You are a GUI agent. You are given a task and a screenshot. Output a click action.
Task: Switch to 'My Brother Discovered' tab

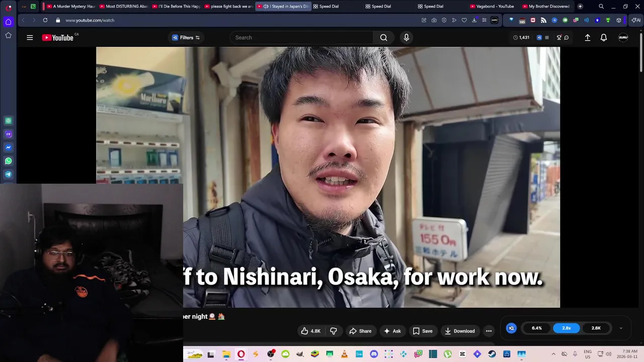point(546,7)
